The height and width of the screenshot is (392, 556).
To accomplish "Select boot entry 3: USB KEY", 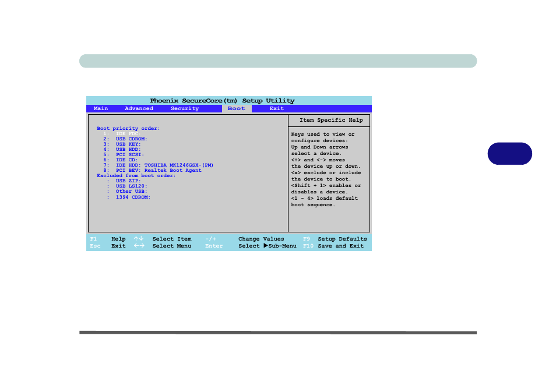I will pyautogui.click(x=122, y=144).
